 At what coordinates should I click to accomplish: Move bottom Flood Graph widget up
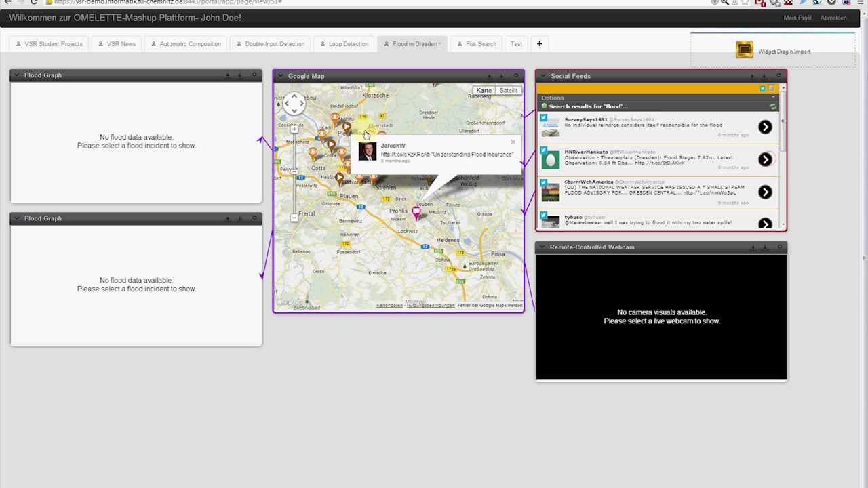point(227,218)
